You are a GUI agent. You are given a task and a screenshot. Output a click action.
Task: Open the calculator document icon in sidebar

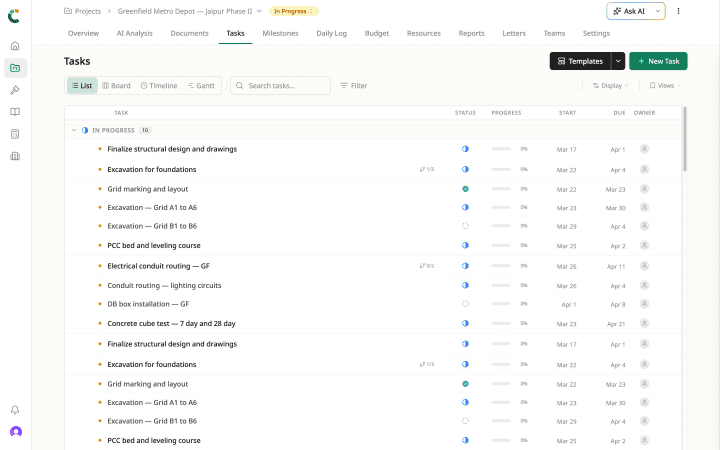point(15,134)
